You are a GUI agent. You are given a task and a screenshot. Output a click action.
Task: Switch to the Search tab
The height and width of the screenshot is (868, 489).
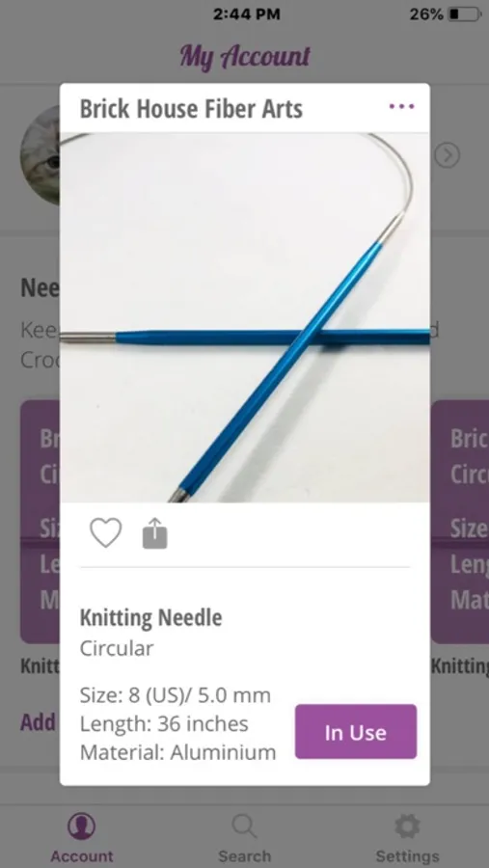click(244, 837)
